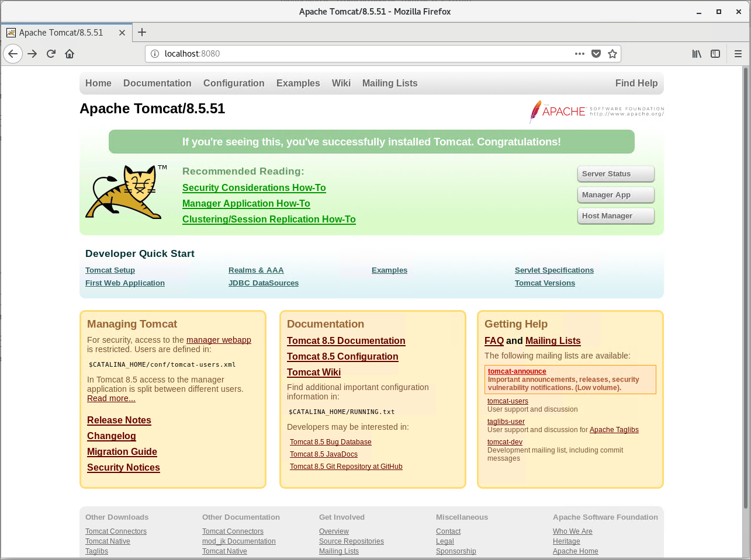Open tomcat-dev mailing list link

[x=505, y=442]
